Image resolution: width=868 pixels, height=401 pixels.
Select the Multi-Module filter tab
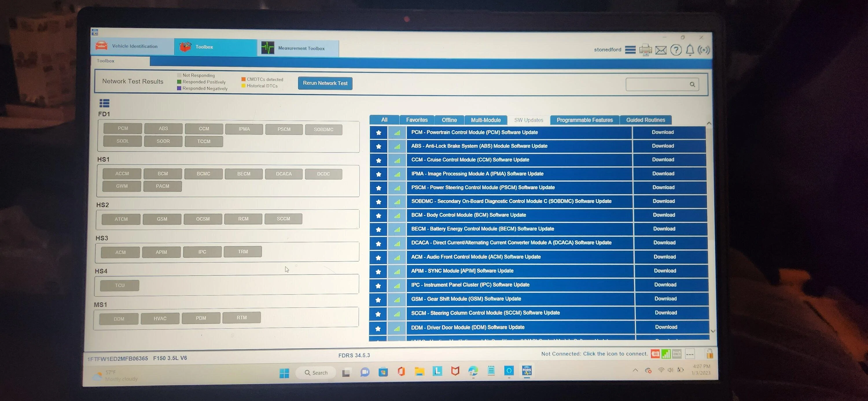click(x=486, y=120)
